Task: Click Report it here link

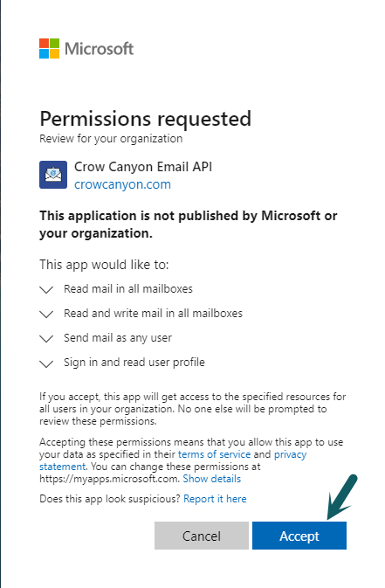Action: tap(215, 499)
